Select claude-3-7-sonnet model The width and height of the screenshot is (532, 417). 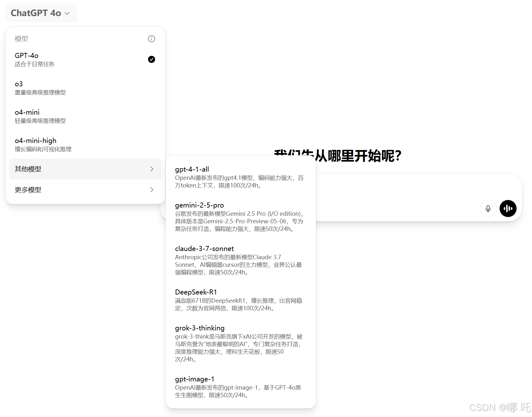pyautogui.click(x=241, y=260)
